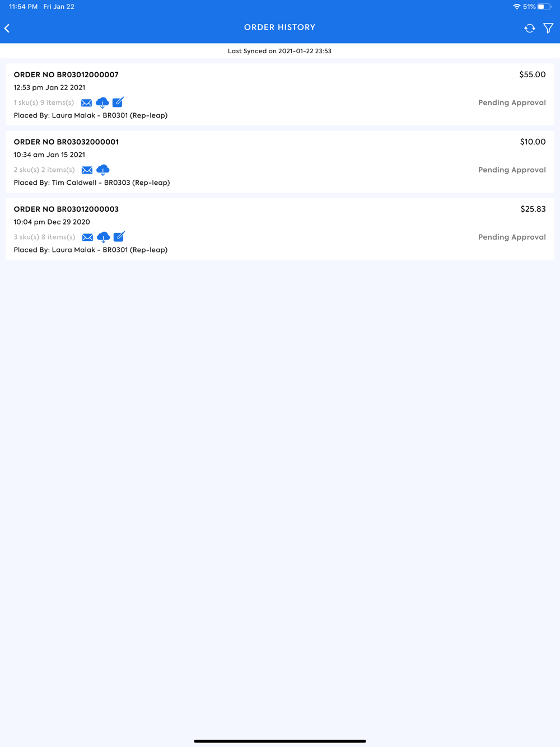Tap Pending Approval on Tim Caldwell's order

click(x=512, y=170)
